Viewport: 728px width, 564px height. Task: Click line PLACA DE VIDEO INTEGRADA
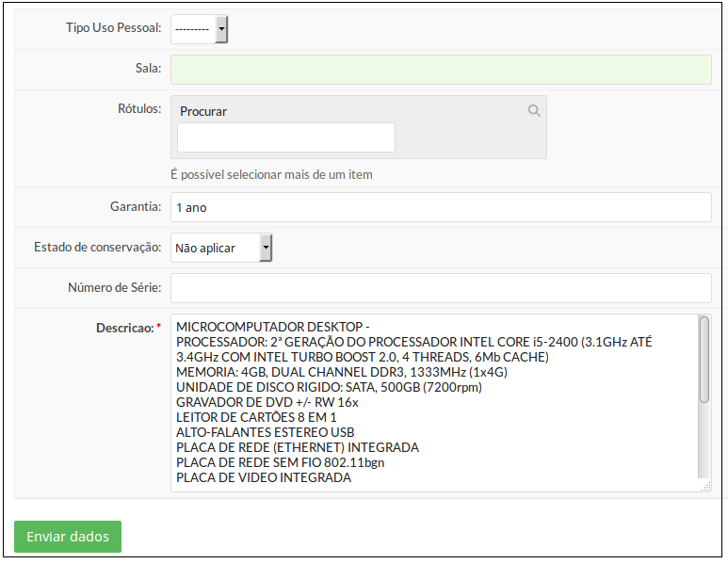pos(264,477)
